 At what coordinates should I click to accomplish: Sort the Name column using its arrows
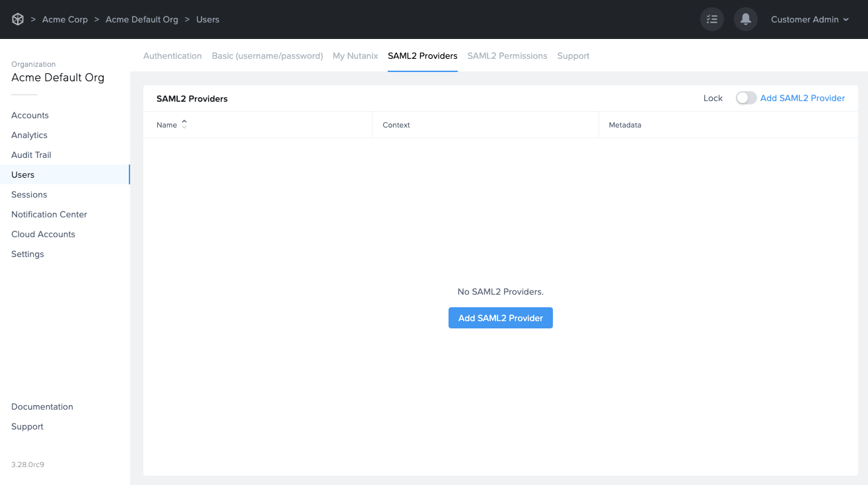coord(184,124)
